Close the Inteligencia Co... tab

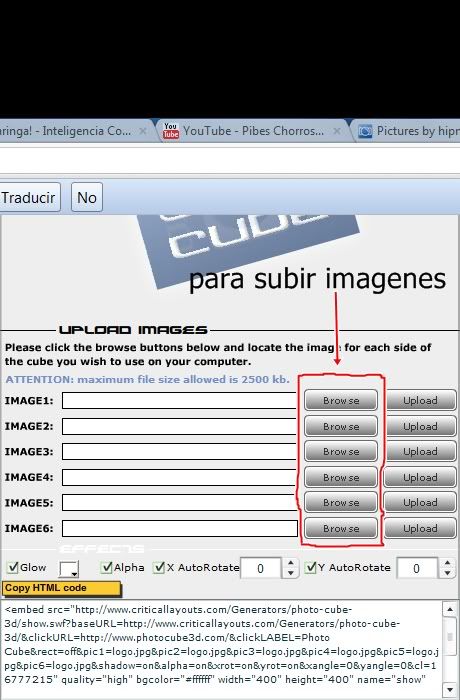(143, 131)
